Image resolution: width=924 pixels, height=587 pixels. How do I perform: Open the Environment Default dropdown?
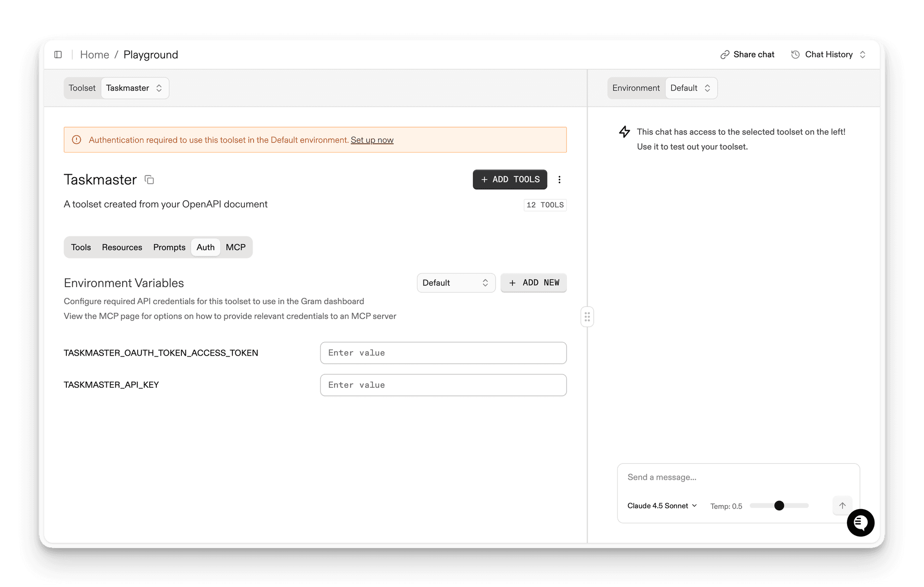coord(691,88)
